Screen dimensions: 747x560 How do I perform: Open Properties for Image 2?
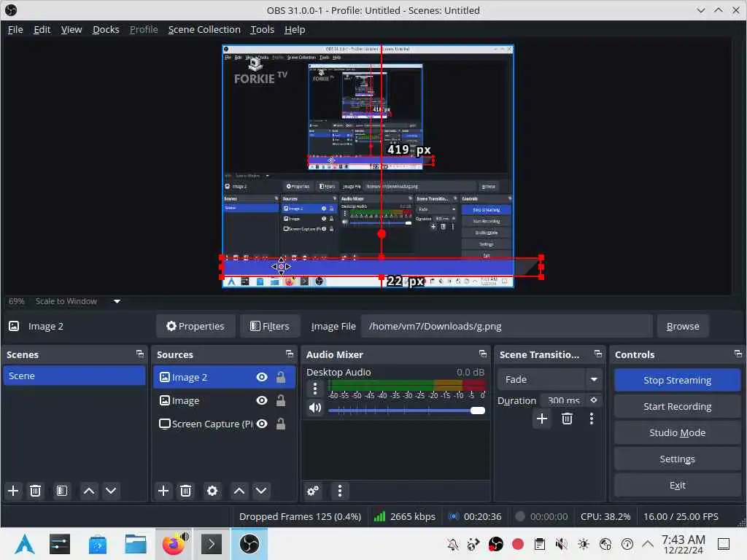196,326
